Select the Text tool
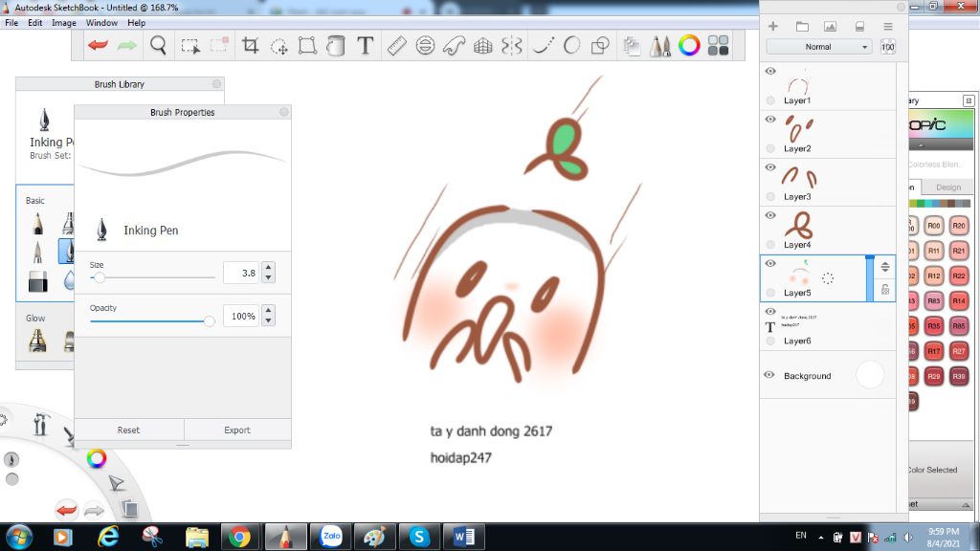 [365, 46]
